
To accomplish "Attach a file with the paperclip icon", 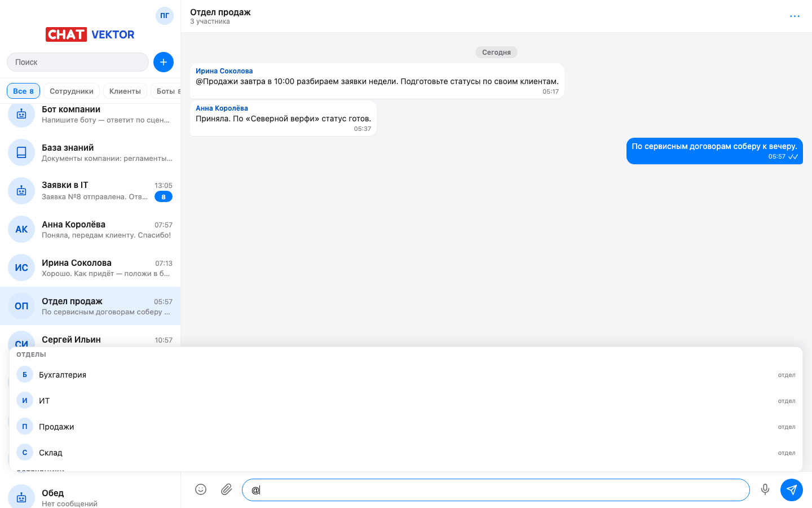I will click(227, 489).
